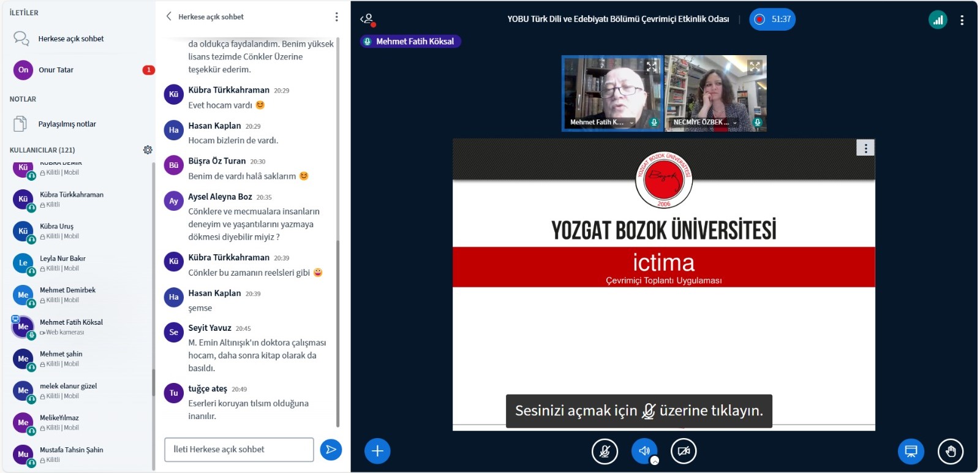This screenshot has width=980, height=473.
Task: Click Mehmet Fatih Köksal's presenter avatar in list
Action: [x=23, y=327]
